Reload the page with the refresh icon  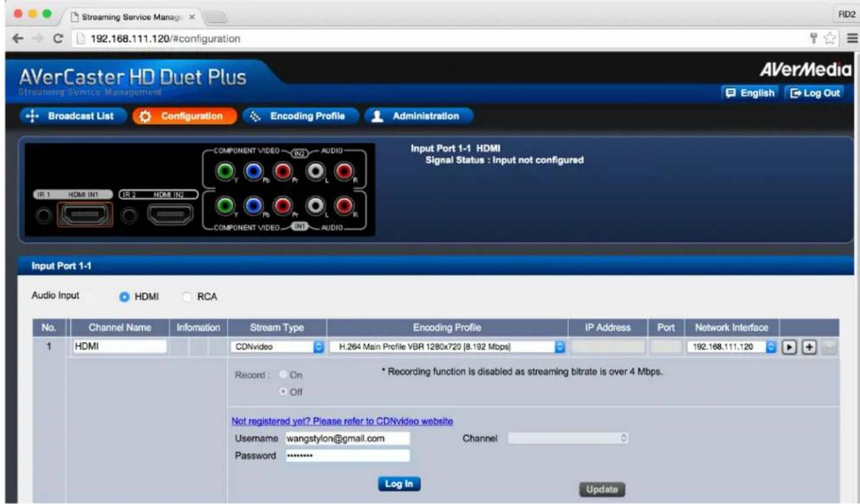pyautogui.click(x=58, y=39)
